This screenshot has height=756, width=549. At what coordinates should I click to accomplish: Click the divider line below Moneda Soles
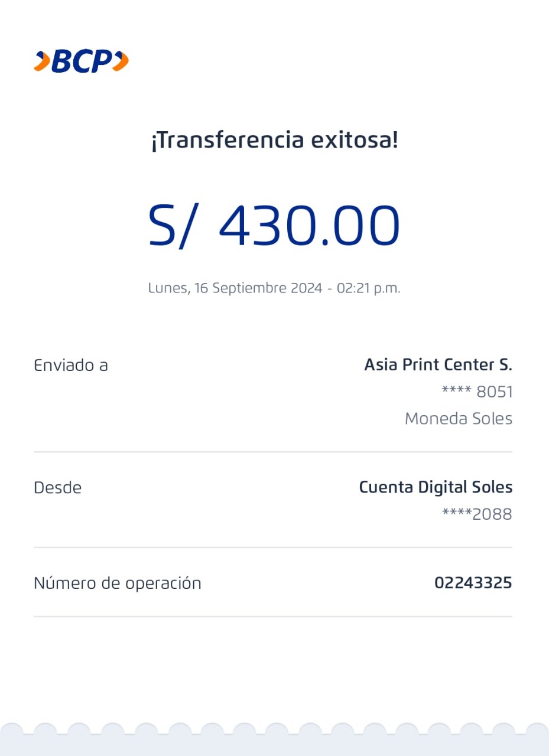coord(273,452)
